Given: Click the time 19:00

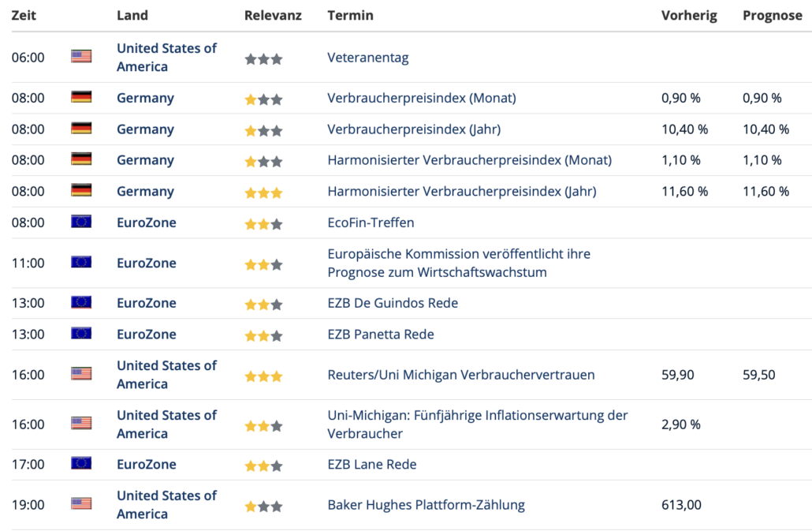Looking at the screenshot, I should point(28,505).
